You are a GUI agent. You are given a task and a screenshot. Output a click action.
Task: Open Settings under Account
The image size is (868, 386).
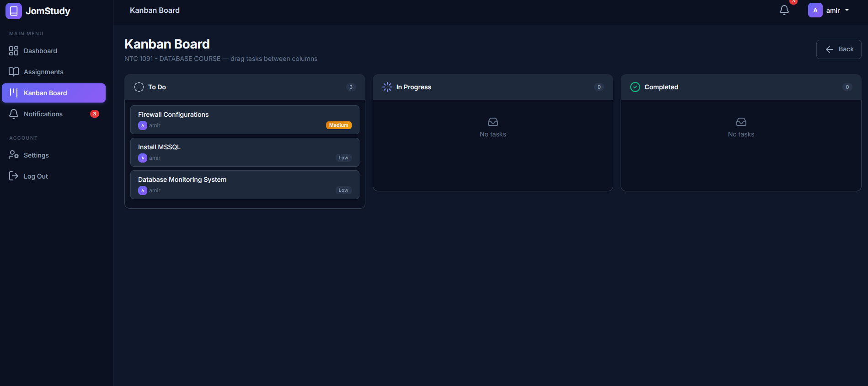point(54,155)
